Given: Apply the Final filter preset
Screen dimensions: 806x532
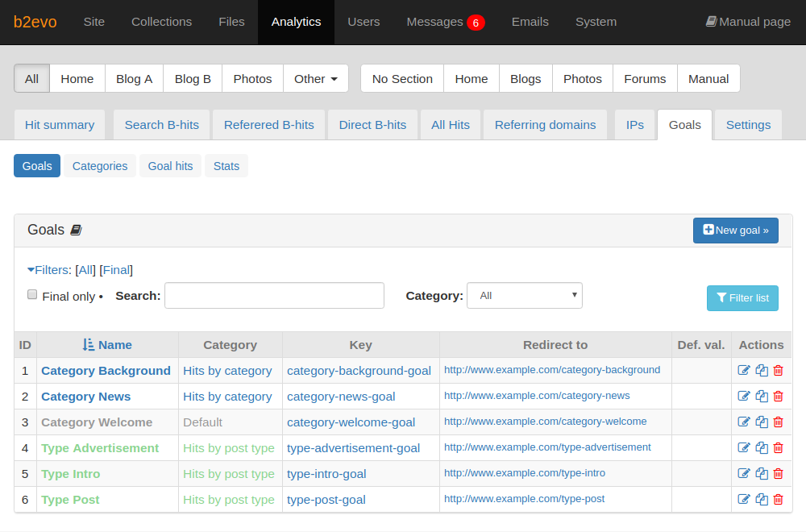Looking at the screenshot, I should point(116,270).
